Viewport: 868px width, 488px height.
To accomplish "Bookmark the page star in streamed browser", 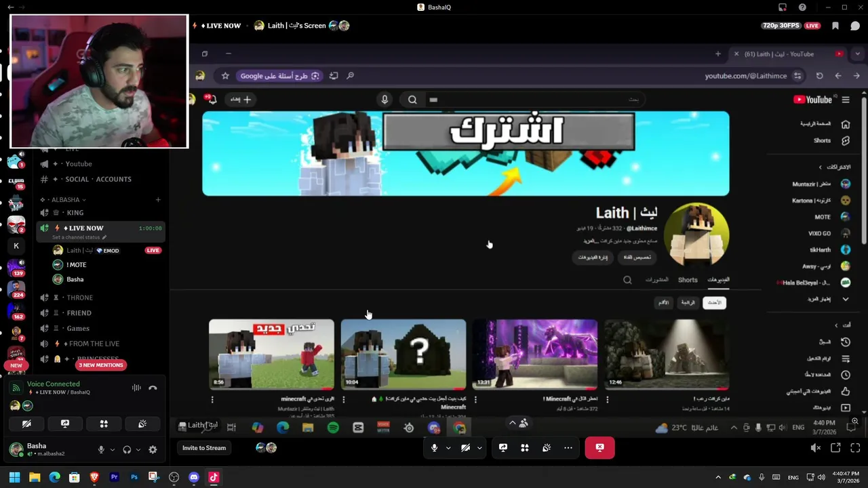I will pyautogui.click(x=225, y=76).
